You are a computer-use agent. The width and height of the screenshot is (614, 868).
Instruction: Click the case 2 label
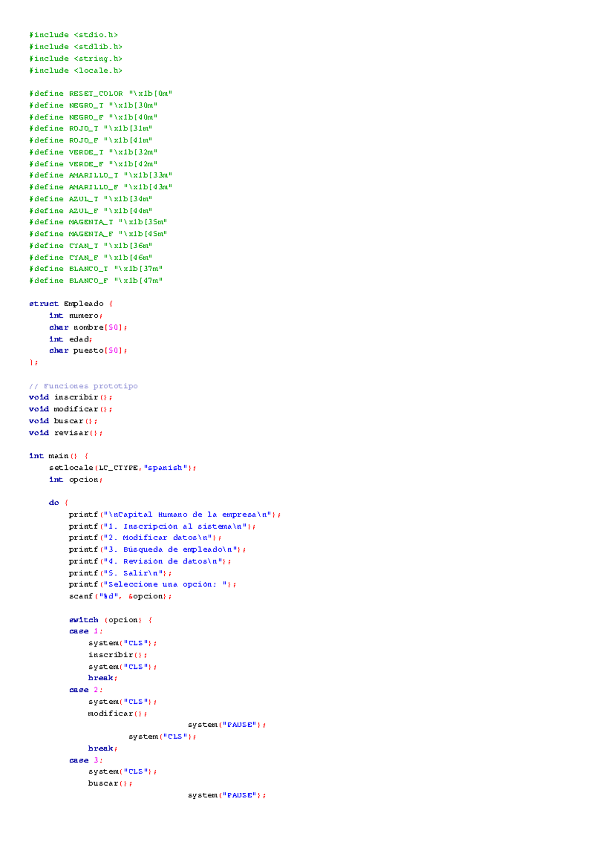(x=86, y=690)
